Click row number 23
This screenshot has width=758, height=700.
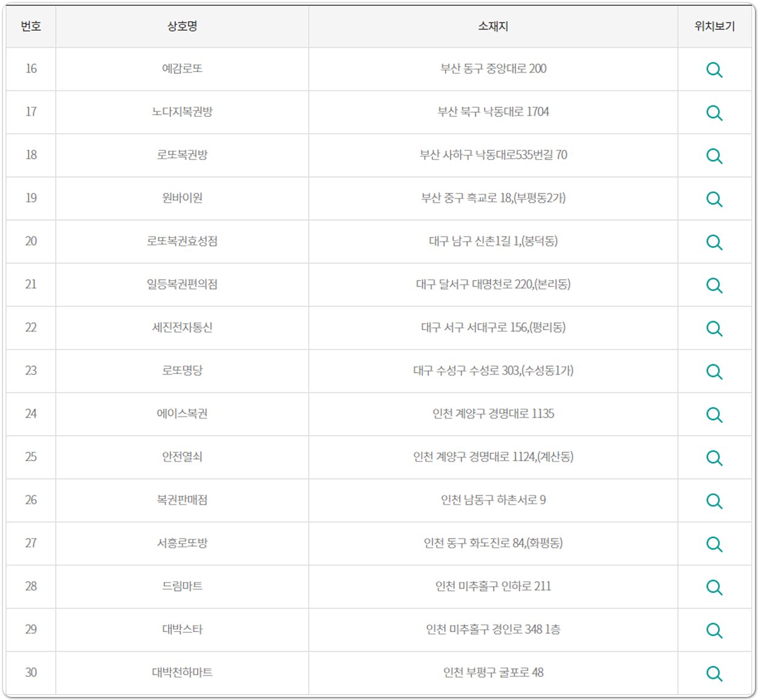click(x=31, y=370)
